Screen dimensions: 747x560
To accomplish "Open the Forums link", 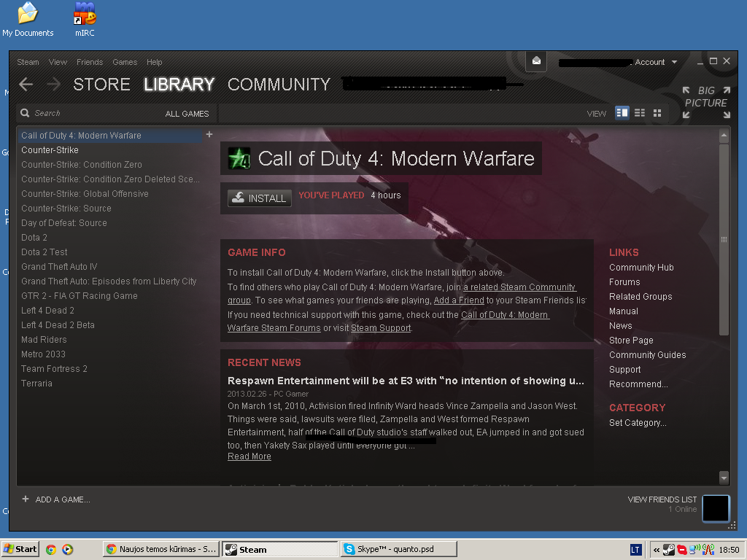I will point(624,282).
